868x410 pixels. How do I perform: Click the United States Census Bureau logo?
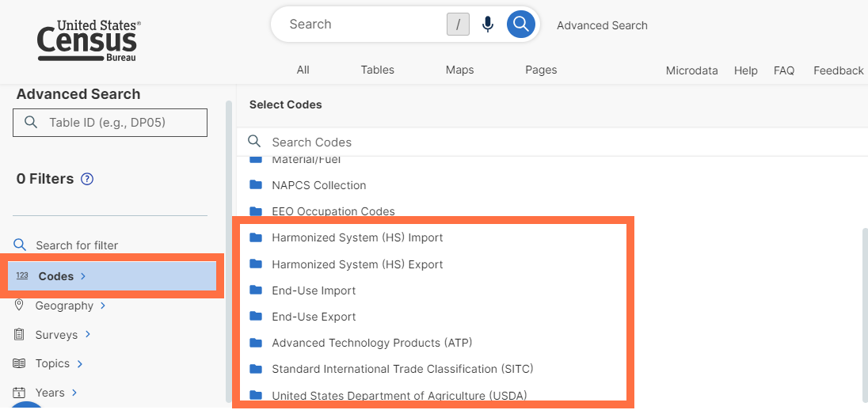(x=89, y=40)
